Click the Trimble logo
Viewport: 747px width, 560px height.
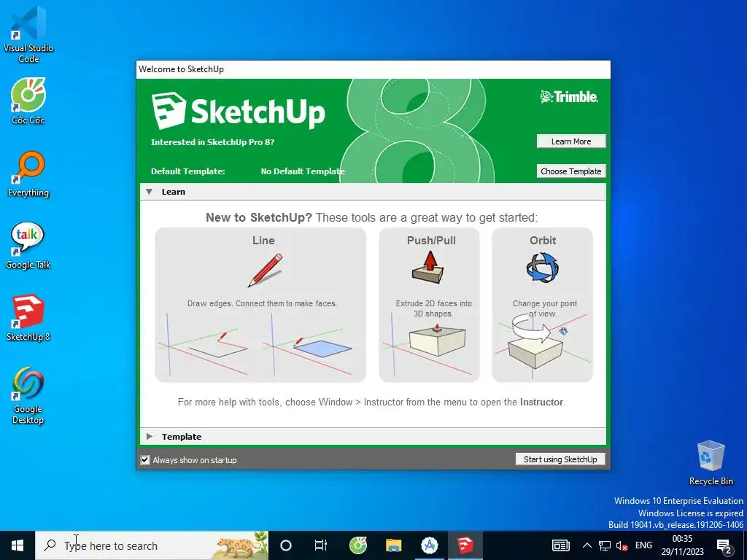tap(569, 97)
